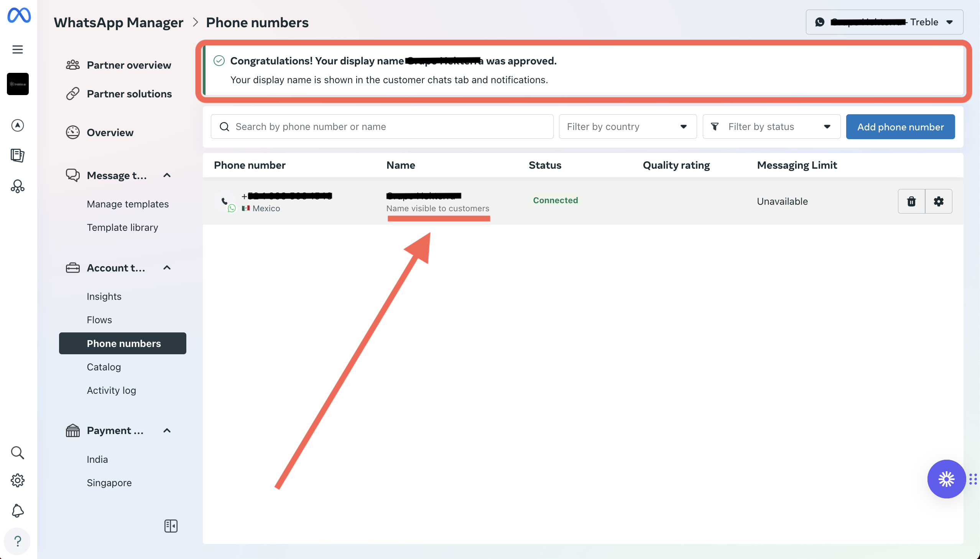Open the help question mark icon
The height and width of the screenshot is (559, 980).
pos(18,541)
